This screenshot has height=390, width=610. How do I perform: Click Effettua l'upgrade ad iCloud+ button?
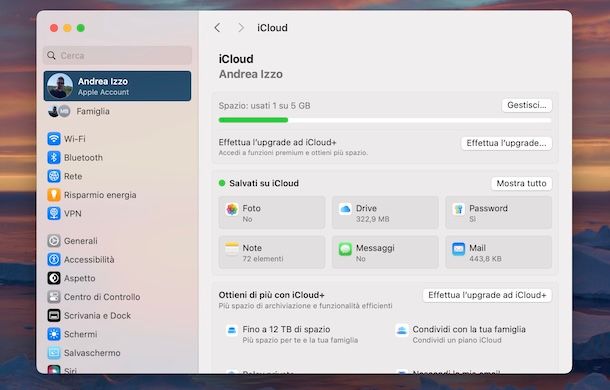point(487,295)
